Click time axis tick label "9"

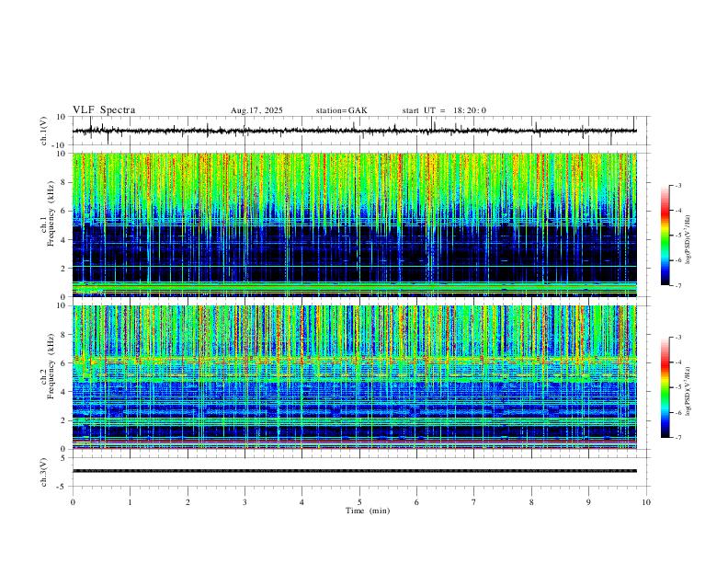click(588, 502)
